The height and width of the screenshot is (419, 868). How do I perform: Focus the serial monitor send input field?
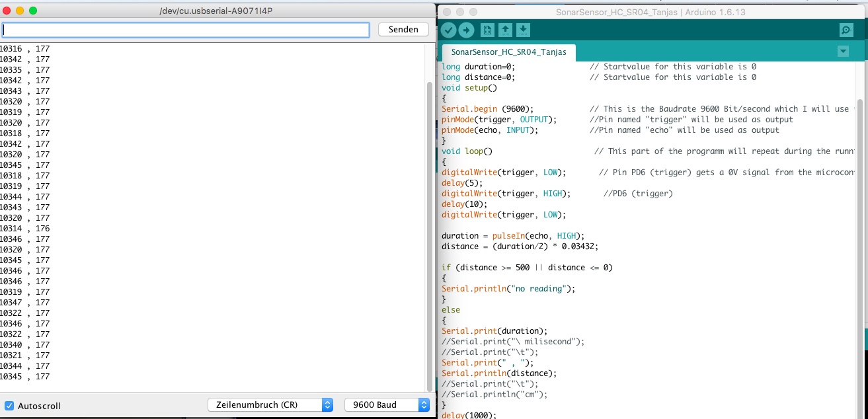(186, 30)
